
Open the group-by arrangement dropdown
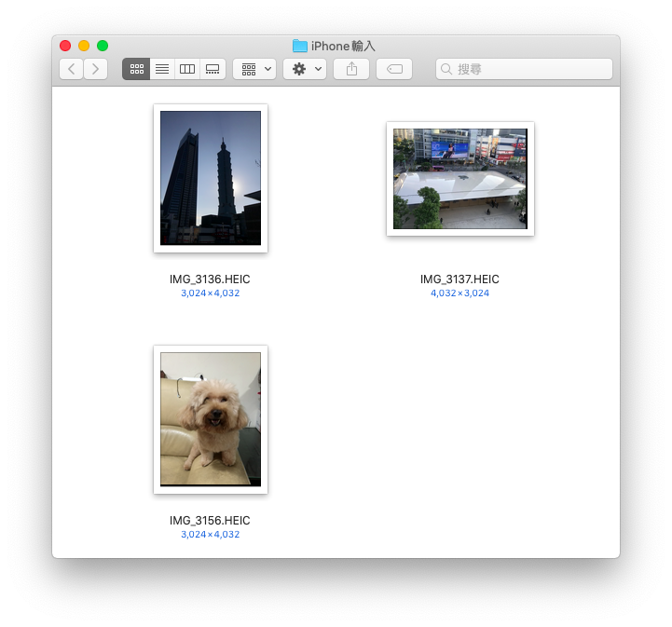(x=254, y=69)
